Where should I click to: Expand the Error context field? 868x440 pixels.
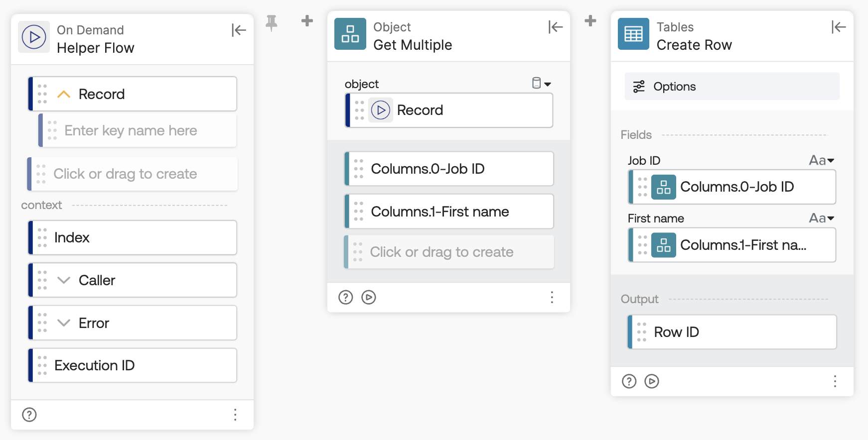point(64,323)
